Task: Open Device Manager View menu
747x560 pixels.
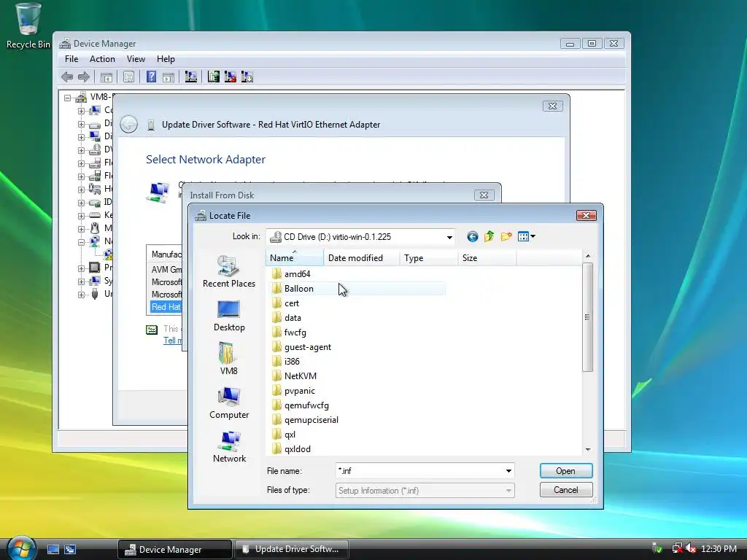Action: coord(135,59)
